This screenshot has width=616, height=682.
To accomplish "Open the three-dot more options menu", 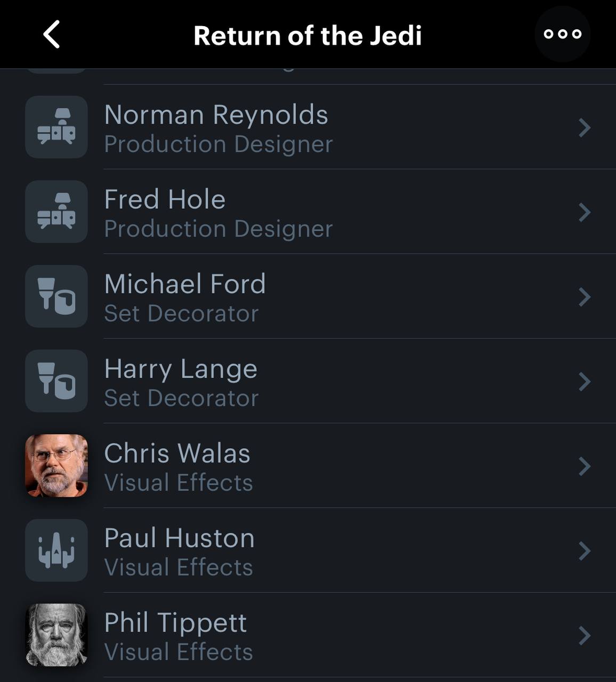I will point(562,34).
